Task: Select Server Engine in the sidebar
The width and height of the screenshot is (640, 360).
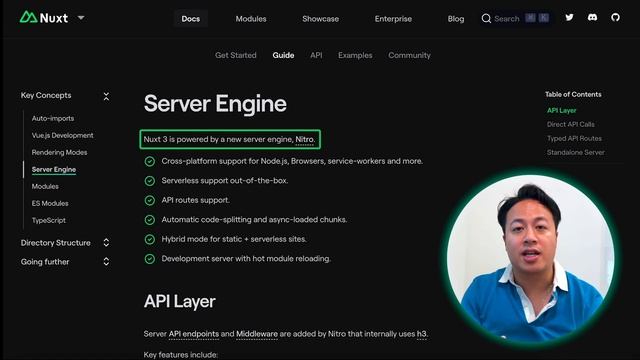Action: tap(53, 169)
